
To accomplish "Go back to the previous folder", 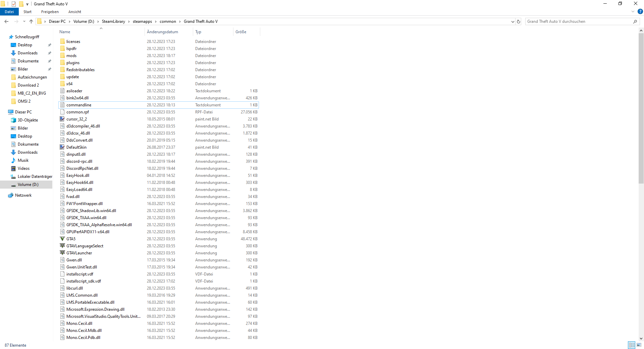I will click(6, 21).
